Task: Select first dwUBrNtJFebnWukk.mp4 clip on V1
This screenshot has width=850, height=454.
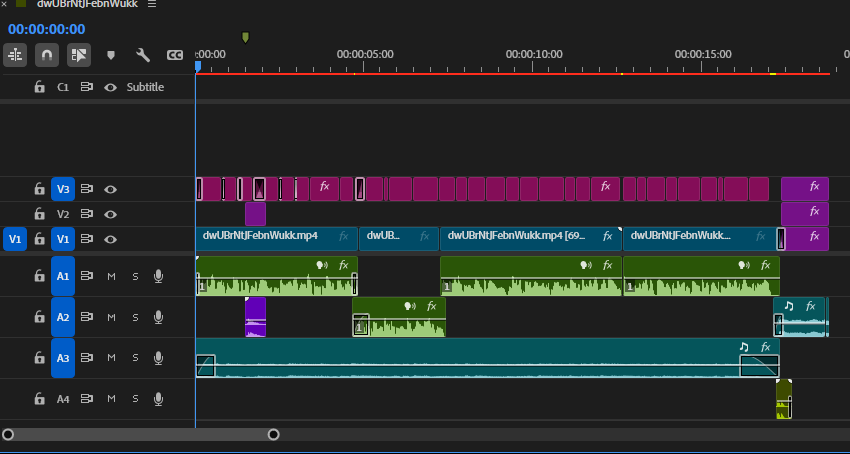Action: point(276,239)
